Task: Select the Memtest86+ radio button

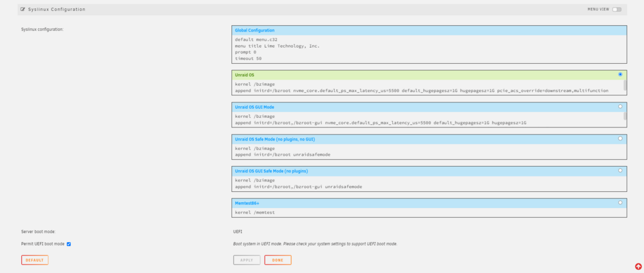Action: pos(620,202)
